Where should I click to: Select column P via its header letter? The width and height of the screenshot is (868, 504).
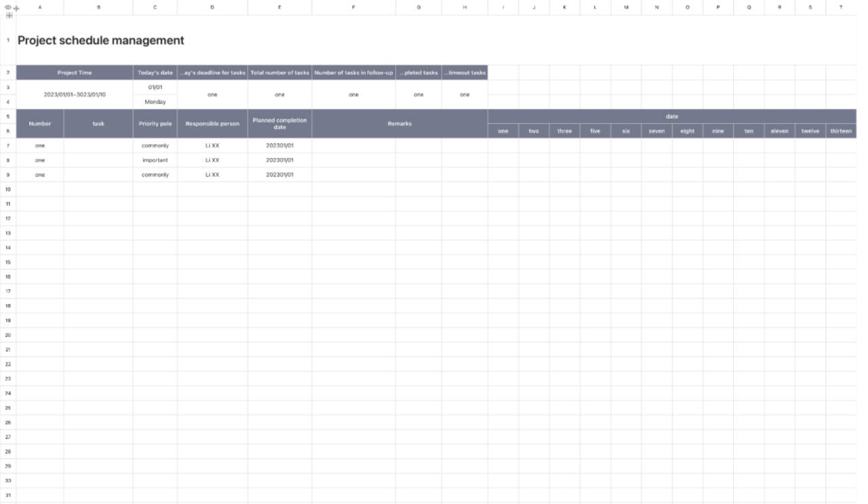718,7
